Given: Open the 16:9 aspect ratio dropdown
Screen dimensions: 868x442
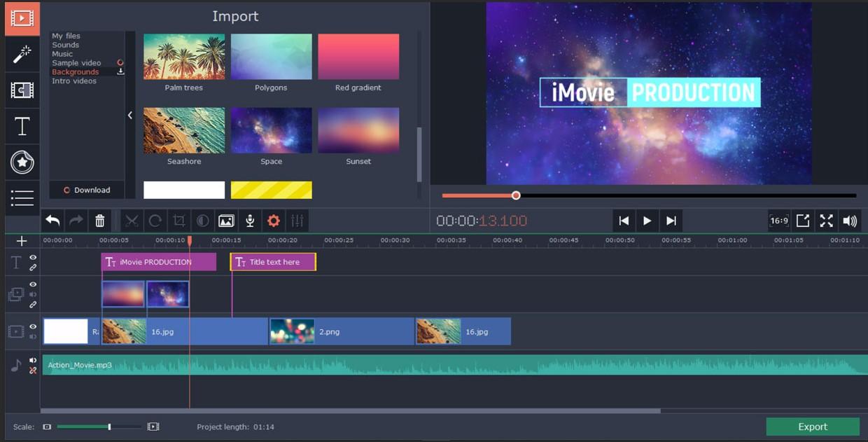Looking at the screenshot, I should click(779, 221).
